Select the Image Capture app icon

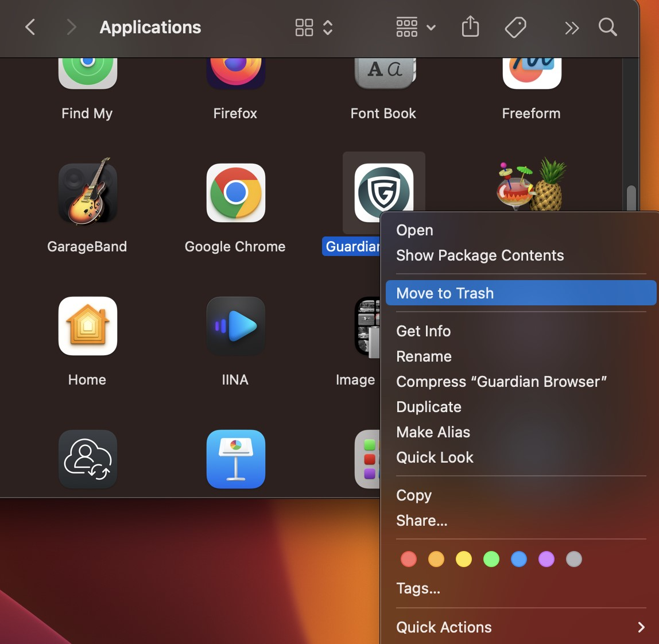click(367, 327)
